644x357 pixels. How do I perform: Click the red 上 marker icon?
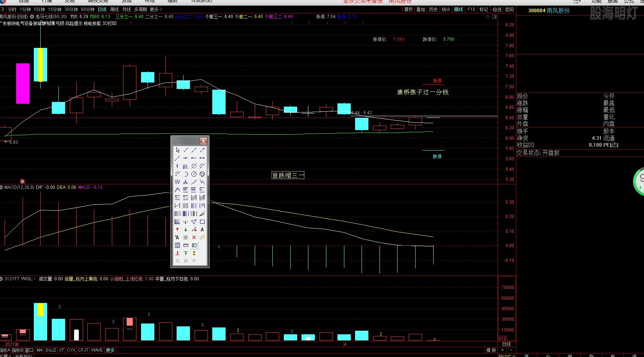[x=177, y=253]
